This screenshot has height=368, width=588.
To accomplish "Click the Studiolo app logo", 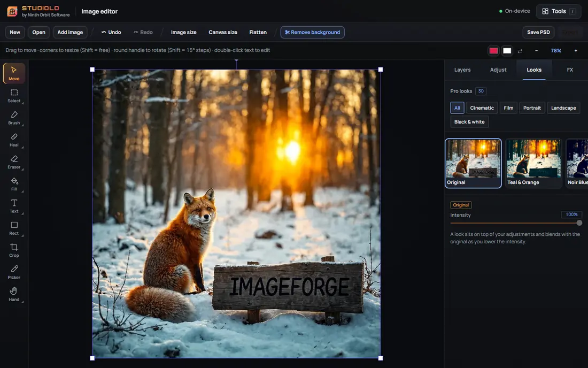I will [12, 11].
